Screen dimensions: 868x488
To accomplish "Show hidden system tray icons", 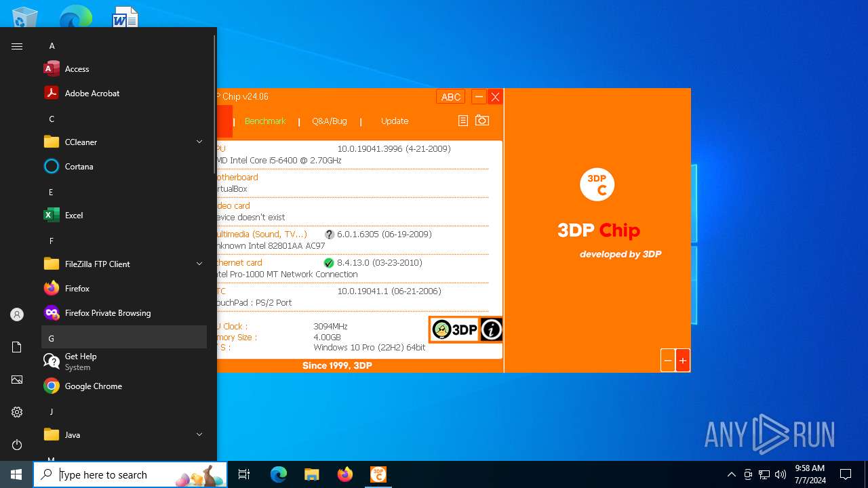I will pos(731,474).
